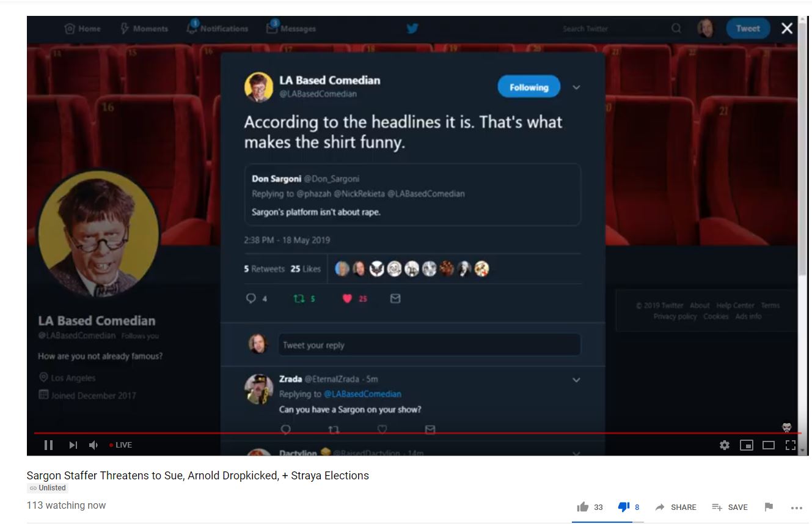The width and height of the screenshot is (812, 524).
Task: Open the more actions ellipsis menu
Action: click(x=796, y=507)
